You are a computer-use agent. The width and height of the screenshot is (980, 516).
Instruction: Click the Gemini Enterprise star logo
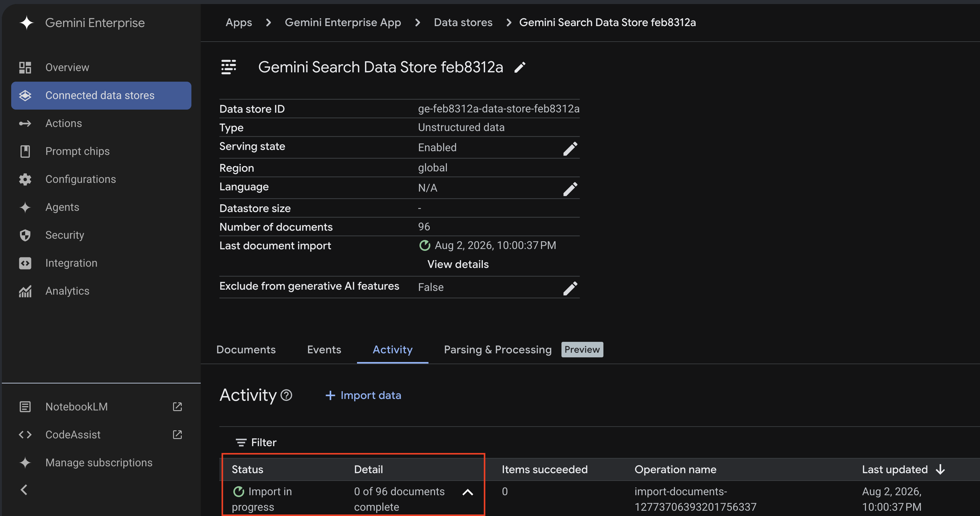coord(27,23)
